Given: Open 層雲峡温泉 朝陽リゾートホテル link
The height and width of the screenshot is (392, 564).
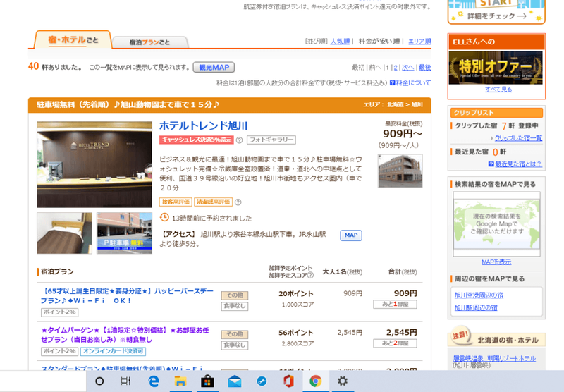Looking at the screenshot, I should tap(494, 358).
